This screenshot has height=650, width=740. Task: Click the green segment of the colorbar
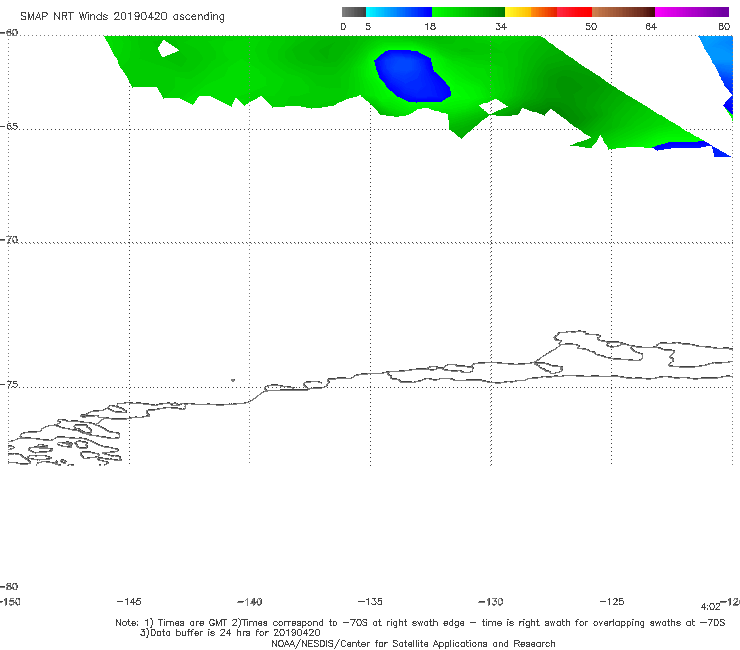(x=468, y=12)
